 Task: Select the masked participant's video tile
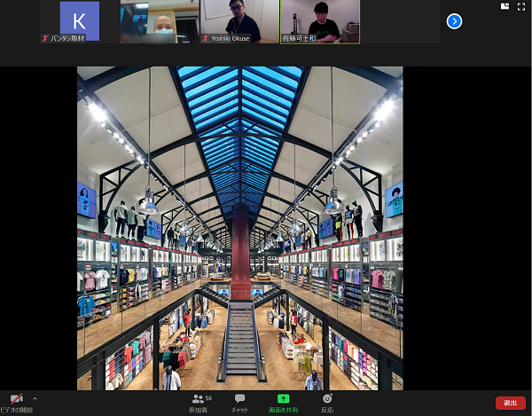[x=160, y=20]
